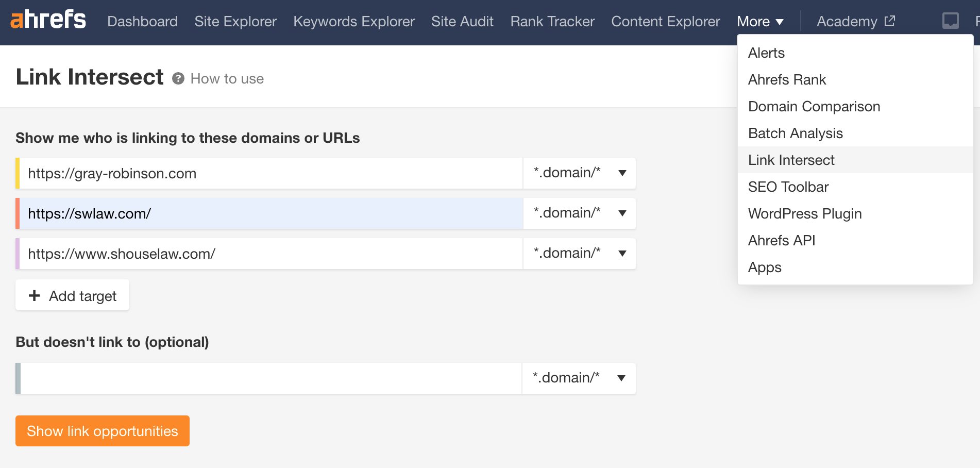Click the Add target button
The image size is (980, 468).
tap(72, 295)
